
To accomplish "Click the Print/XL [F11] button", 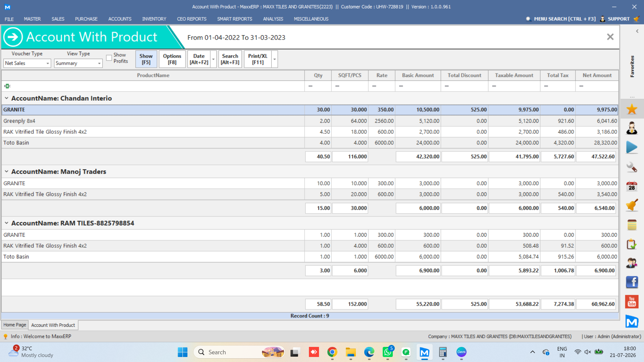I will (x=258, y=59).
